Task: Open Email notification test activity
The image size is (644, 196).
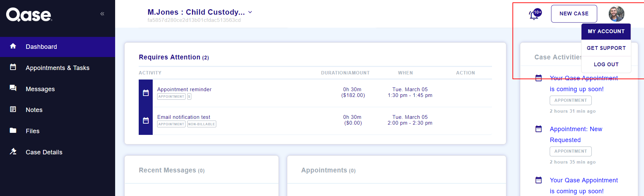Action: coord(183,117)
